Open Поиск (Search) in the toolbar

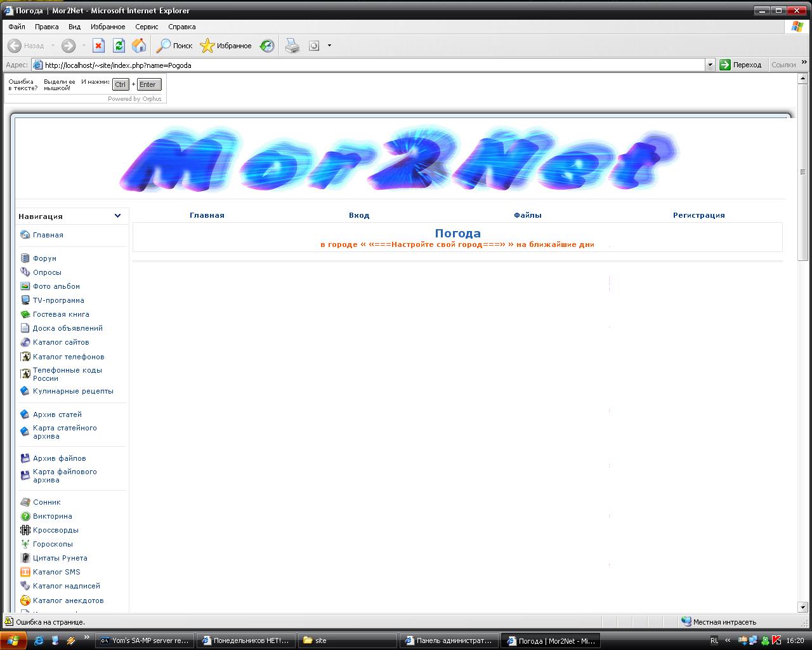tap(175, 46)
